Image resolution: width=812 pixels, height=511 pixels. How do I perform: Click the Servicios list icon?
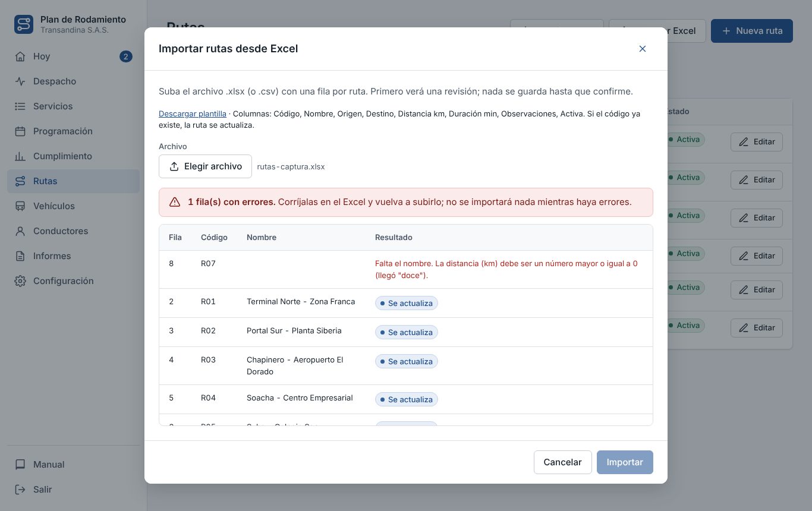(20, 106)
